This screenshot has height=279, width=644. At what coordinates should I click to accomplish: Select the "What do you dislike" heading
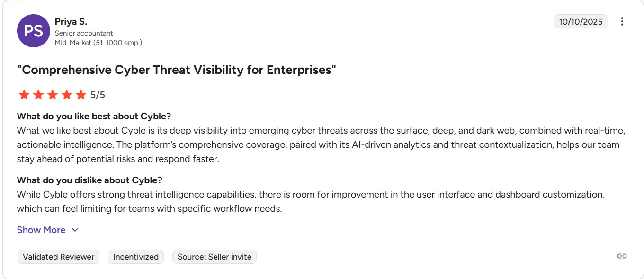89,180
